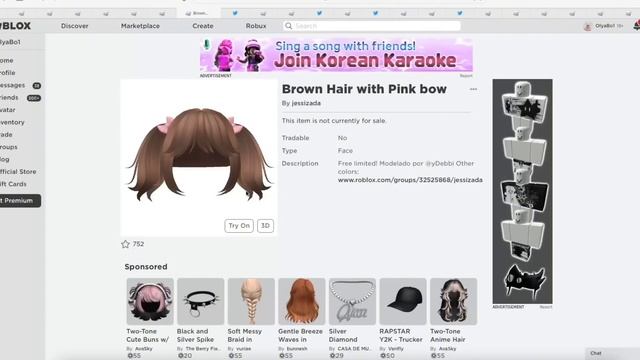Click the Soft Messy Braid title link
The height and width of the screenshot is (360, 640).
tap(244, 336)
